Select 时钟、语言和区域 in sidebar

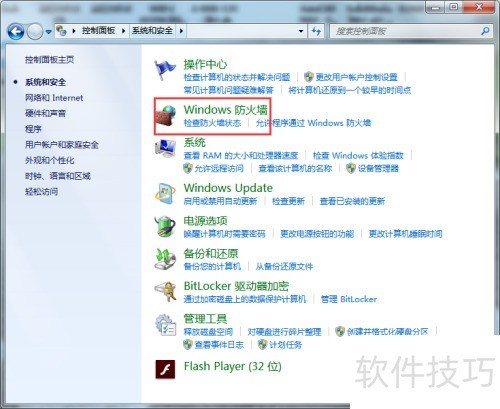coord(58,176)
